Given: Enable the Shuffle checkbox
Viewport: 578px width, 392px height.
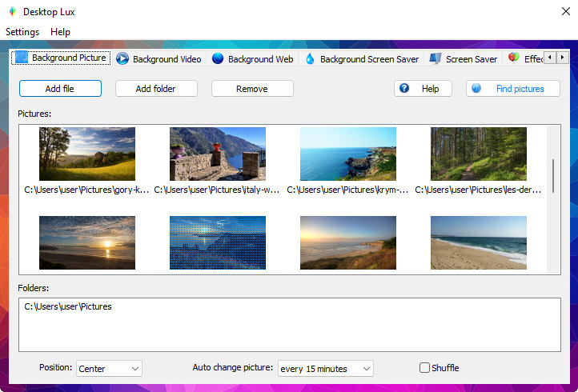Looking at the screenshot, I should point(424,368).
